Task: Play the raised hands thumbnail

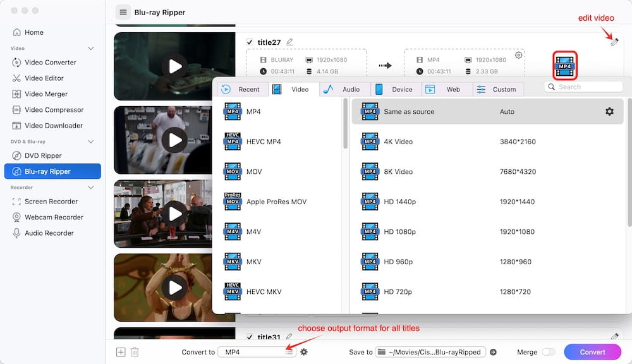Action: tap(174, 288)
